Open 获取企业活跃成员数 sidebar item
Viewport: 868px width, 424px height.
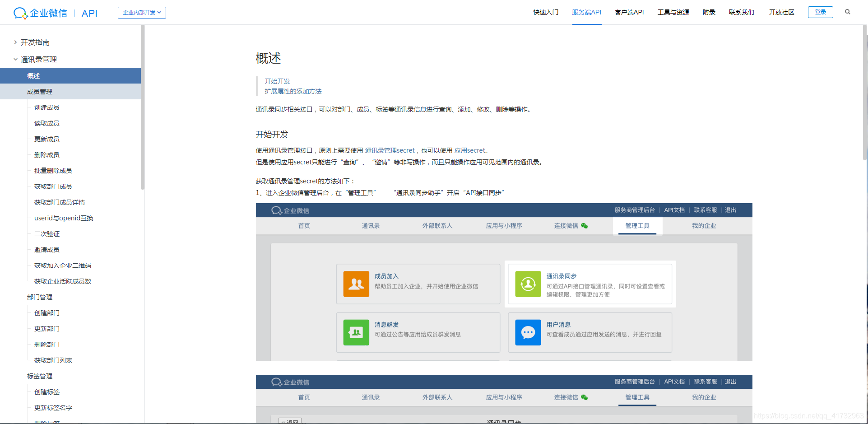click(x=62, y=281)
